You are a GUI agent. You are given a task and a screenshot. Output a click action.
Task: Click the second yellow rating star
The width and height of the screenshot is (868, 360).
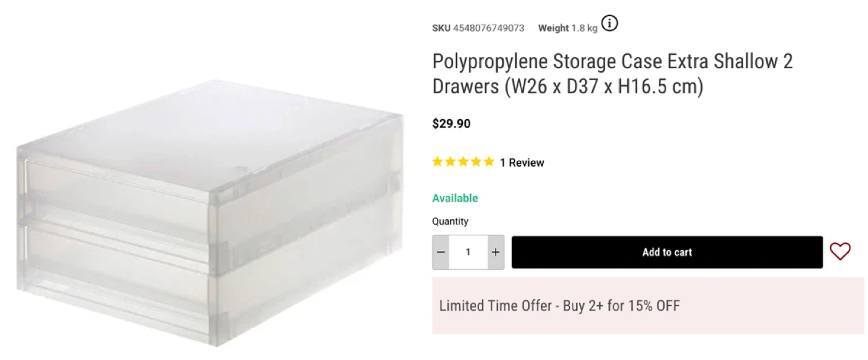coord(451,162)
